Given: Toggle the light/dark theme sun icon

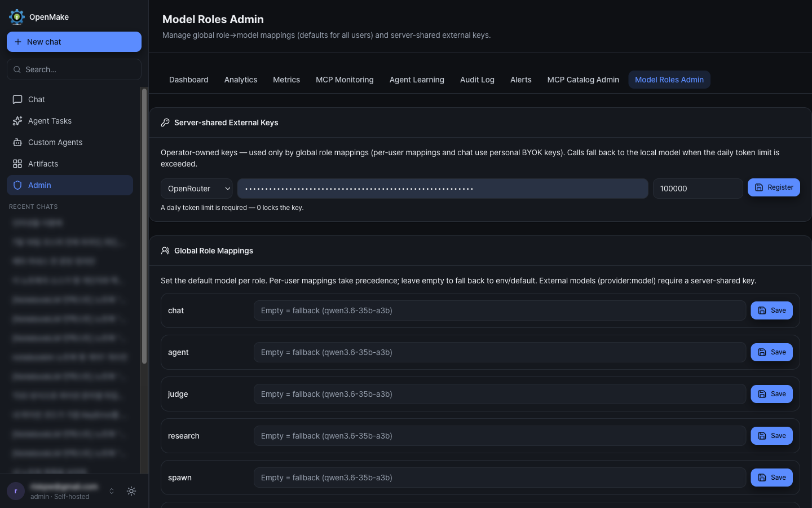Looking at the screenshot, I should pyautogui.click(x=131, y=491).
